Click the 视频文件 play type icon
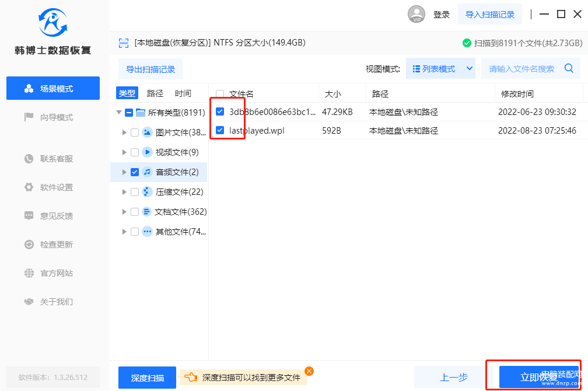Image resolution: width=588 pixels, height=391 pixels. click(148, 152)
